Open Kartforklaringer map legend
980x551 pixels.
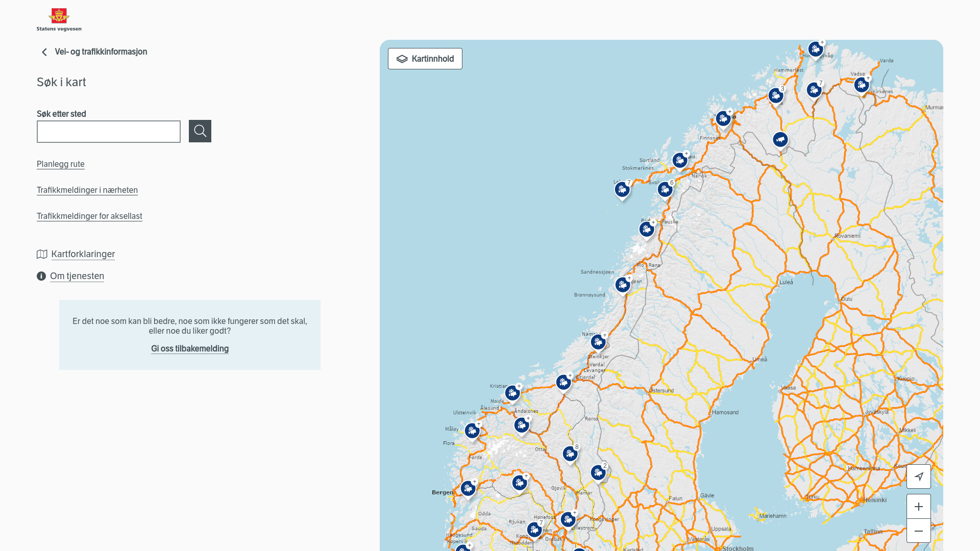[x=83, y=254]
